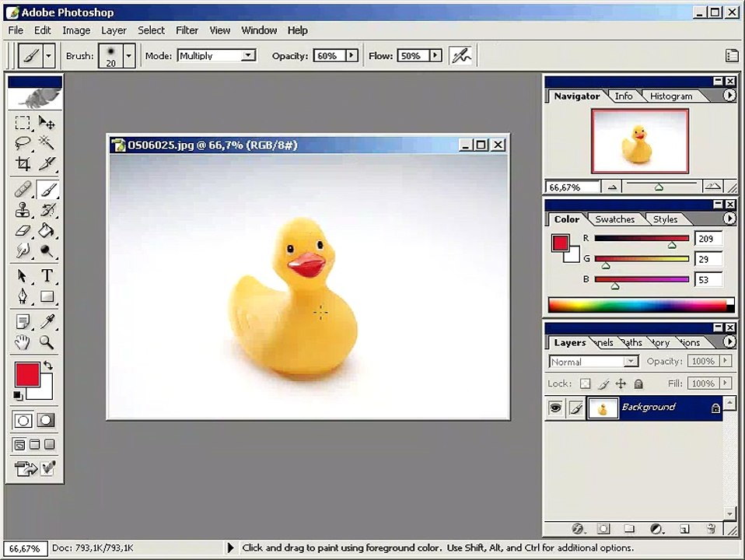Open the File menu
This screenshot has height=560, width=745.
[x=16, y=30]
